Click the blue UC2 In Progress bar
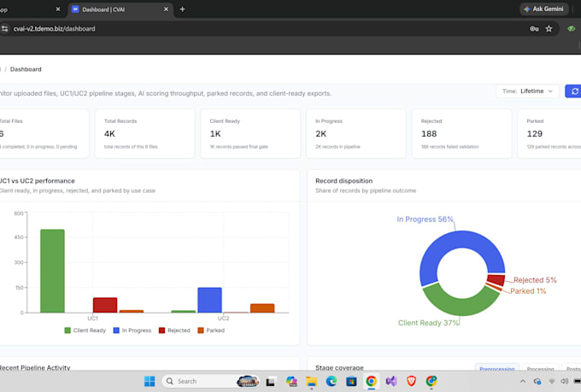This screenshot has width=581, height=392. 209,300
